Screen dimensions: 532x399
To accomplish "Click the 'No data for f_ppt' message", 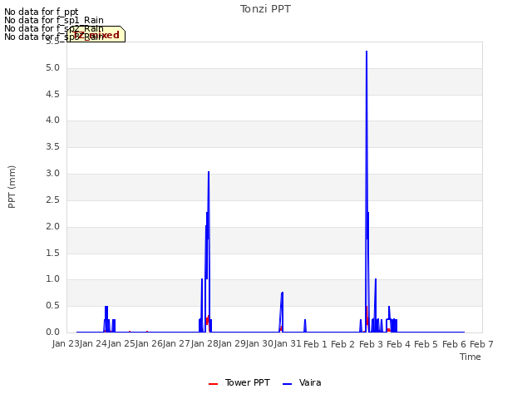I will [42, 12].
